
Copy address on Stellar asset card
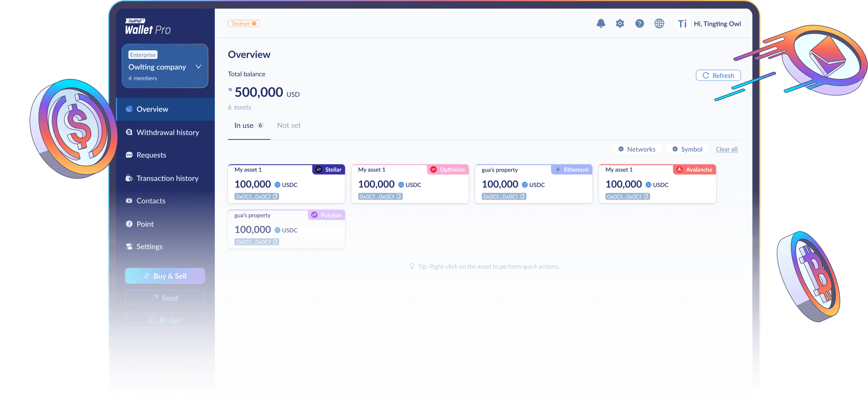(x=275, y=197)
